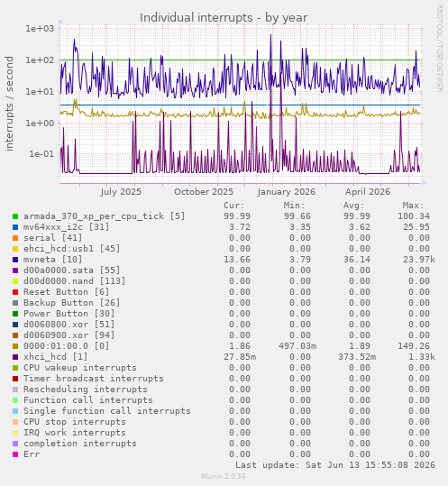Click the '0000:01:00.0 [0]' legend label
Viewport: 448px width, 486px height.
click(x=67, y=346)
